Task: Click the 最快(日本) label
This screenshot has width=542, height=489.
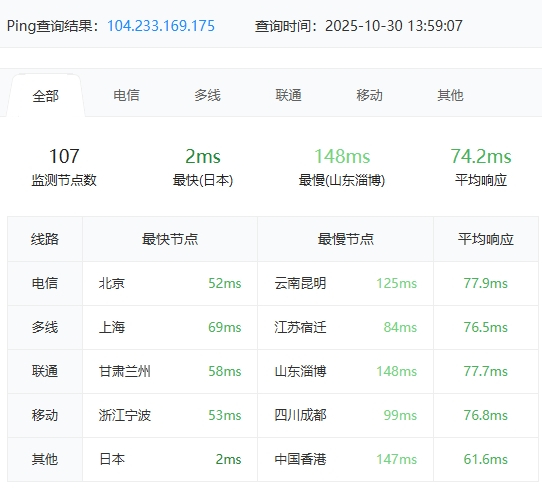Action: (x=203, y=180)
